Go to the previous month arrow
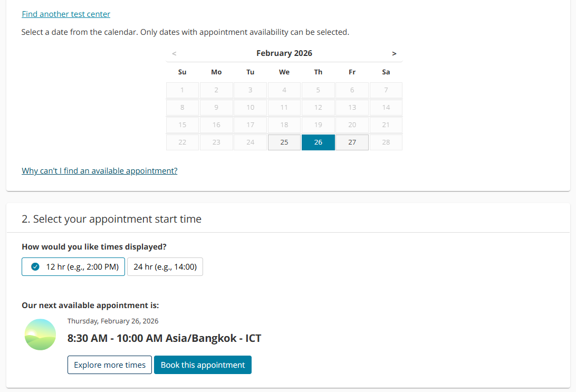 (x=174, y=53)
